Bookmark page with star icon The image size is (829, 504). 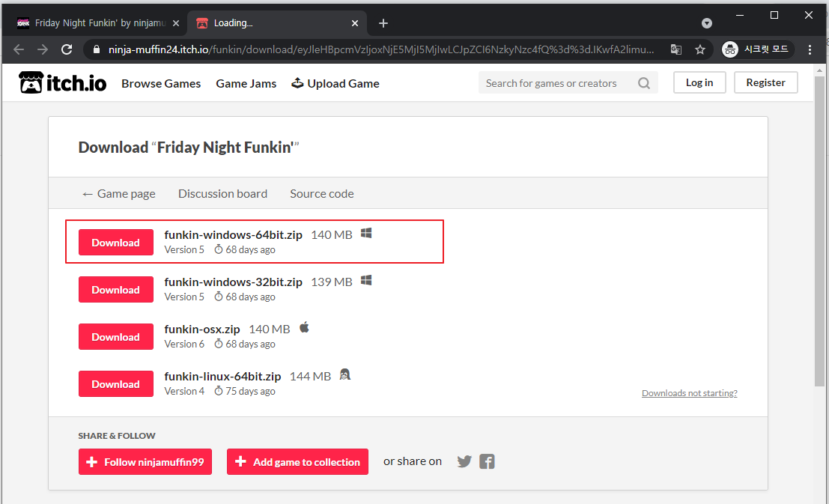coord(700,49)
